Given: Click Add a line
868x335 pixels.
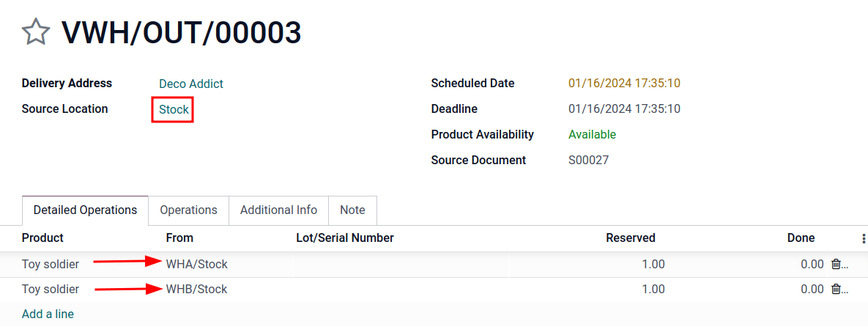Looking at the screenshot, I should point(48,314).
